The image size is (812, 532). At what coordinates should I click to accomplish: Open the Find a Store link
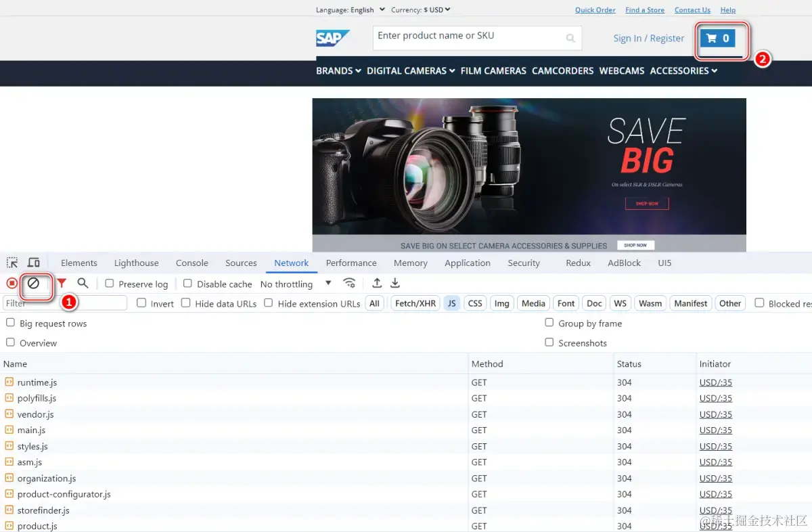[x=645, y=9]
